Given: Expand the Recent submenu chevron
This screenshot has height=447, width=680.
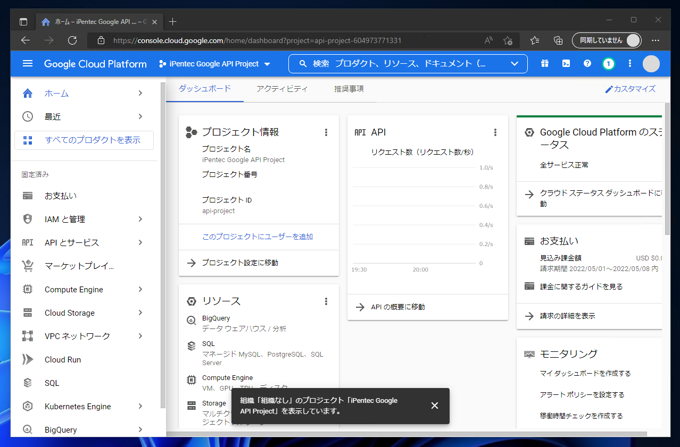Looking at the screenshot, I should pos(140,116).
